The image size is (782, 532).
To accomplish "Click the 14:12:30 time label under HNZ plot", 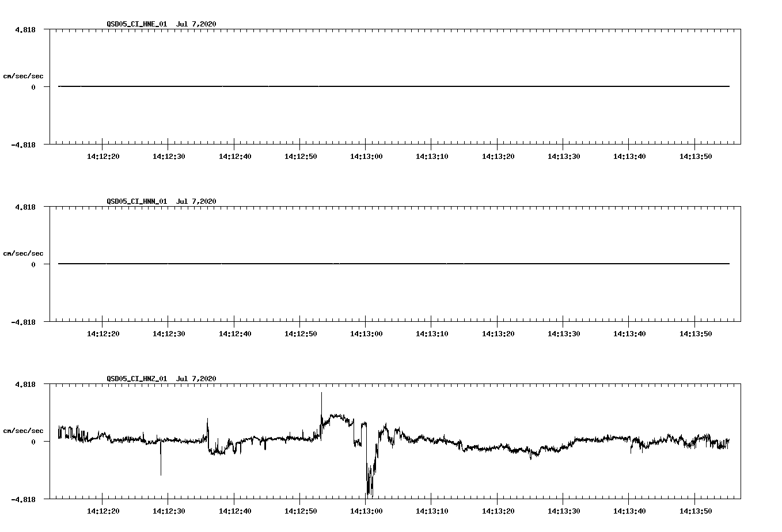I will [x=169, y=511].
